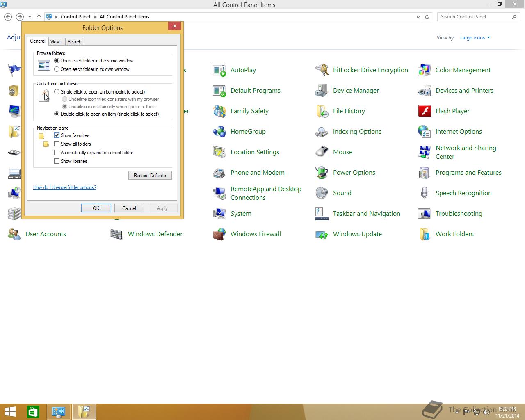Enable the Show libraries checkbox
525x420 pixels.
(x=57, y=161)
